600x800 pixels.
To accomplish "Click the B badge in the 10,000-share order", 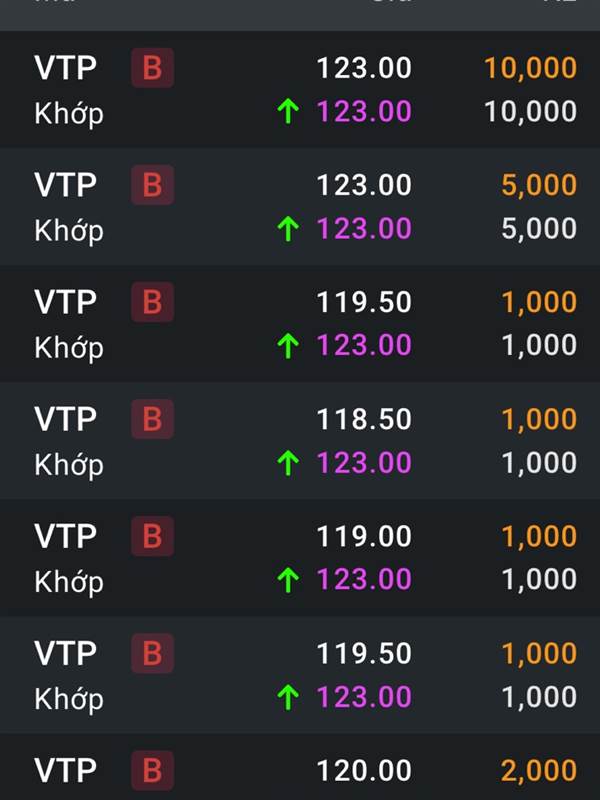I will [153, 68].
